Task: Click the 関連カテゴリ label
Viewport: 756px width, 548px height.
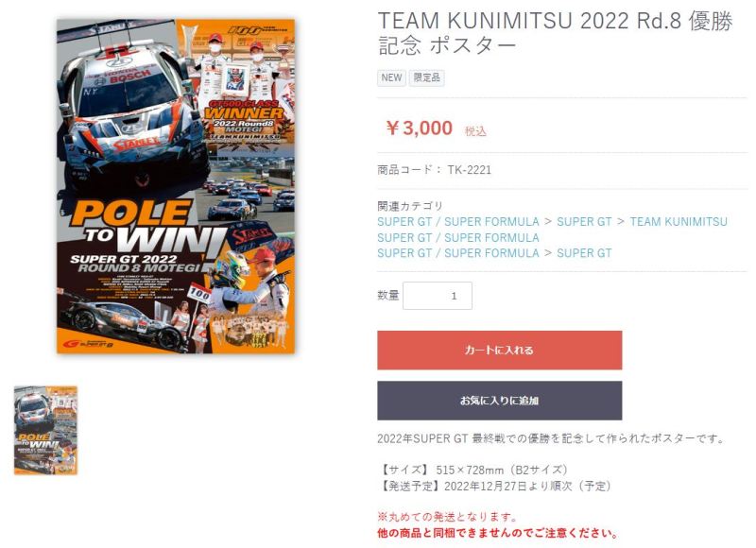Action: pyautogui.click(x=410, y=206)
